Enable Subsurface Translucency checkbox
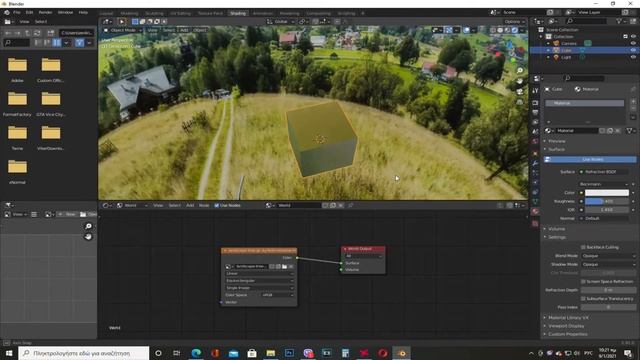640x360 pixels. pos(583,299)
